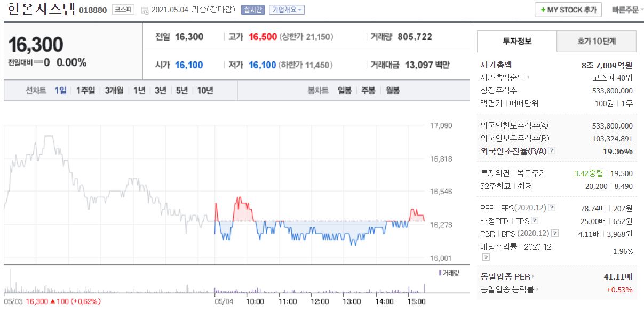The height and width of the screenshot is (311, 644).
Task: Click the 52주최고 최저 values 20,200 8,490
Action: [609, 186]
